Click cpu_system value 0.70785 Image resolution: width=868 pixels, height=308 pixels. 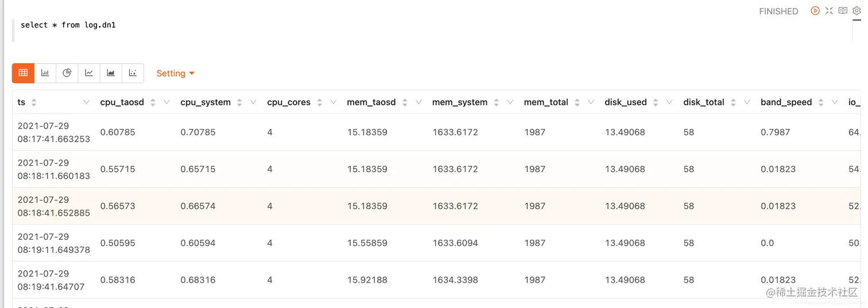198,132
